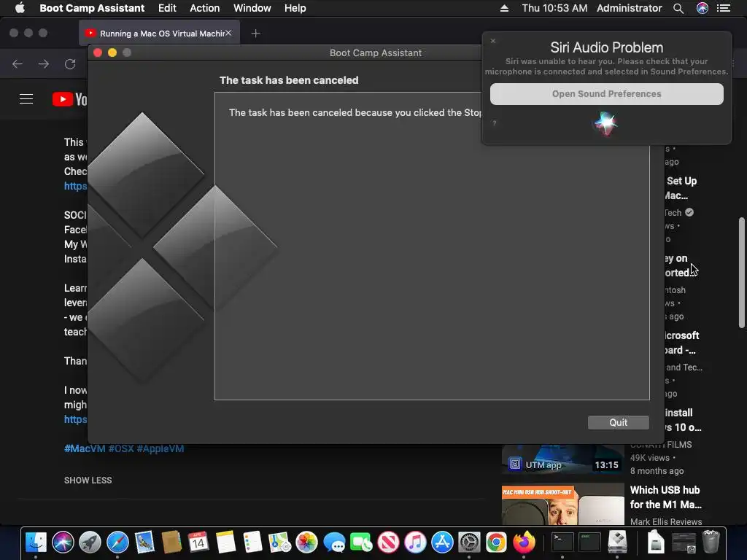This screenshot has height=560, width=747.
Task: Open Safari from the dock
Action: pos(117,542)
